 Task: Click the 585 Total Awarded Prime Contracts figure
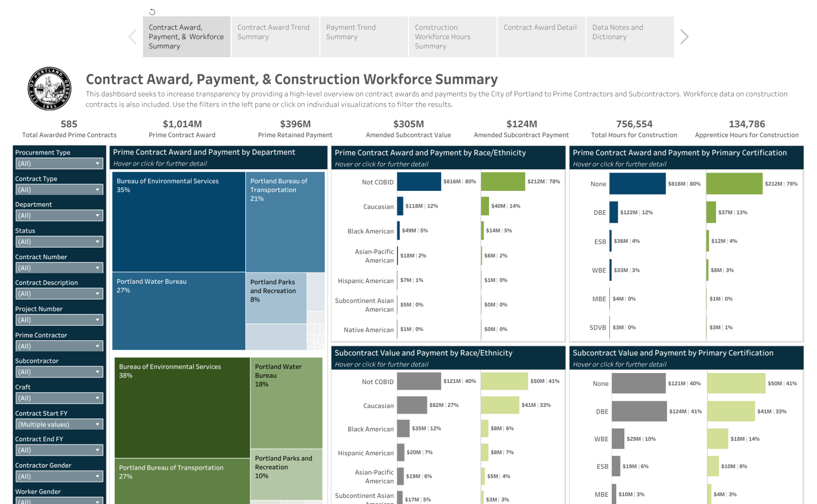69,124
